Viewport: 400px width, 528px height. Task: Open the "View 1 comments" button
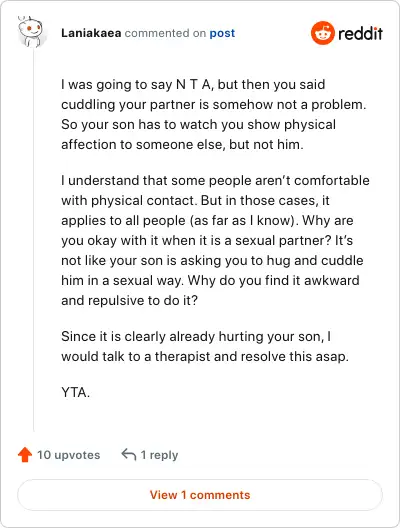[x=200, y=495]
